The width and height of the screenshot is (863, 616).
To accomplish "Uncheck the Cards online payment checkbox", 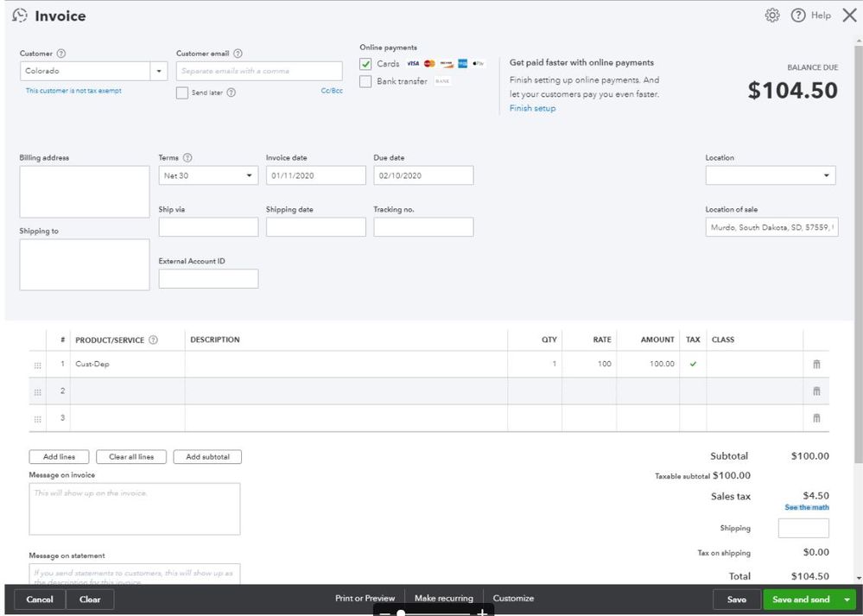I will pyautogui.click(x=365, y=64).
